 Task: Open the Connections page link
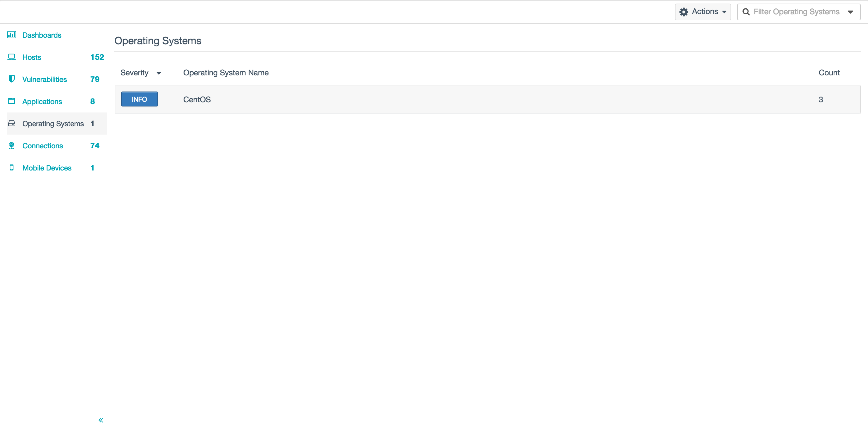coord(42,146)
